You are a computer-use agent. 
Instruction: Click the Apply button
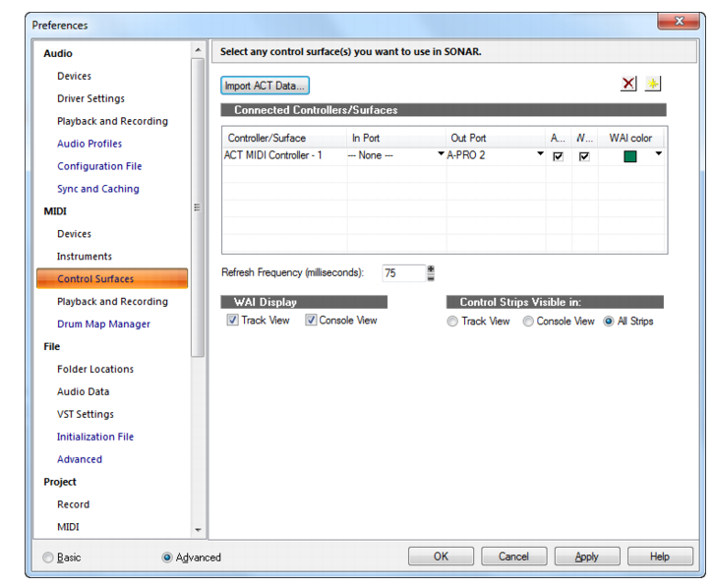[587, 557]
